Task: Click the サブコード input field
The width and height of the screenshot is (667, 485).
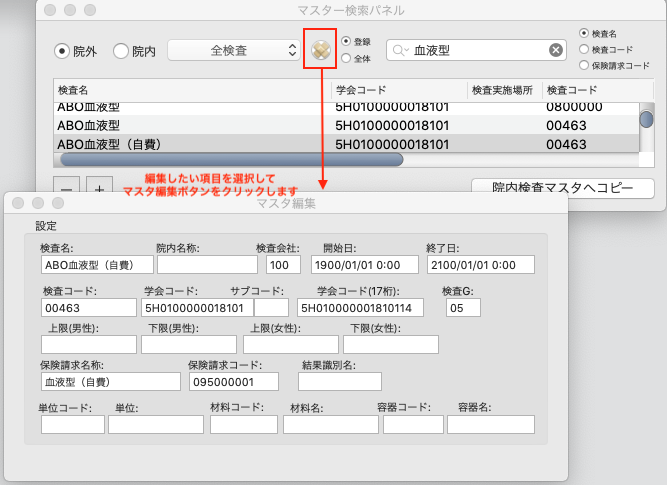Action: tap(271, 308)
